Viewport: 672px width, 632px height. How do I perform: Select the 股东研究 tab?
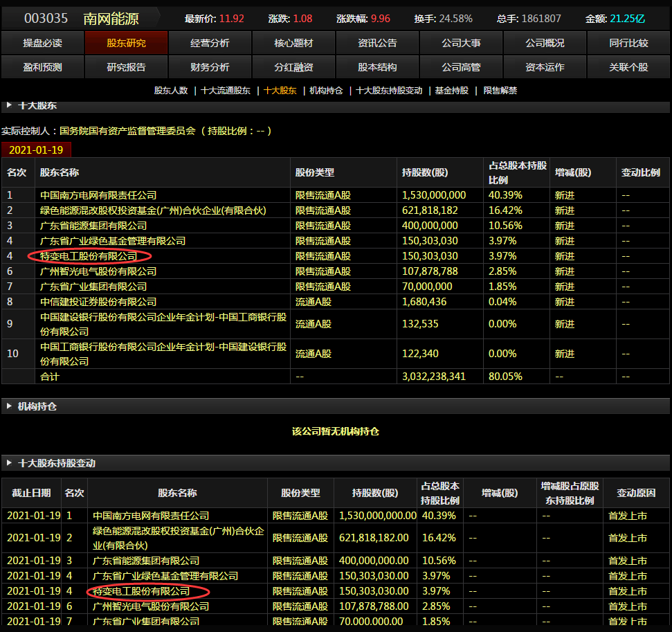click(126, 43)
